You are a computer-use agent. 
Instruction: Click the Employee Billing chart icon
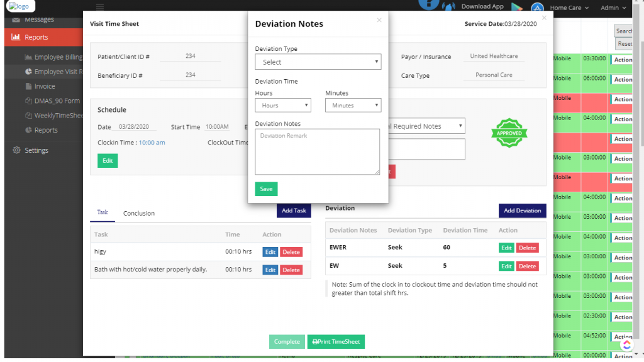pos(28,57)
